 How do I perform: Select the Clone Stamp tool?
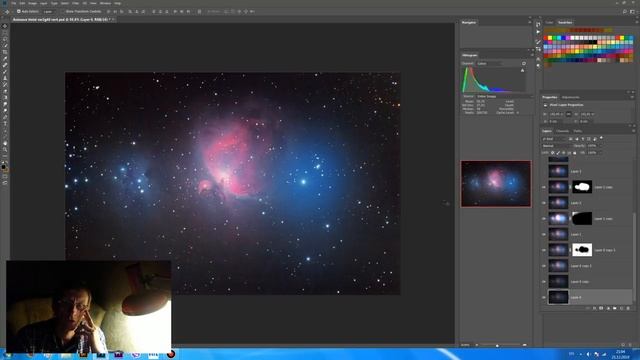(5, 78)
